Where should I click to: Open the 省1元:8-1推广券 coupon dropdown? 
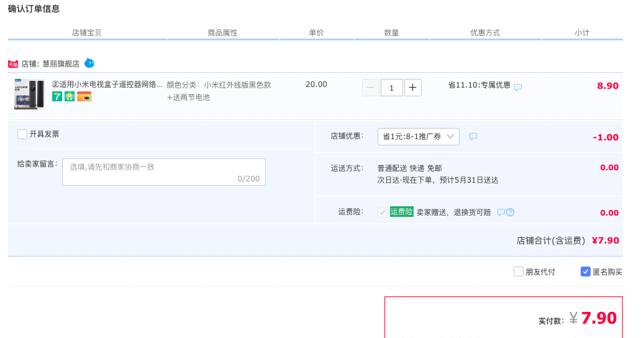[418, 136]
